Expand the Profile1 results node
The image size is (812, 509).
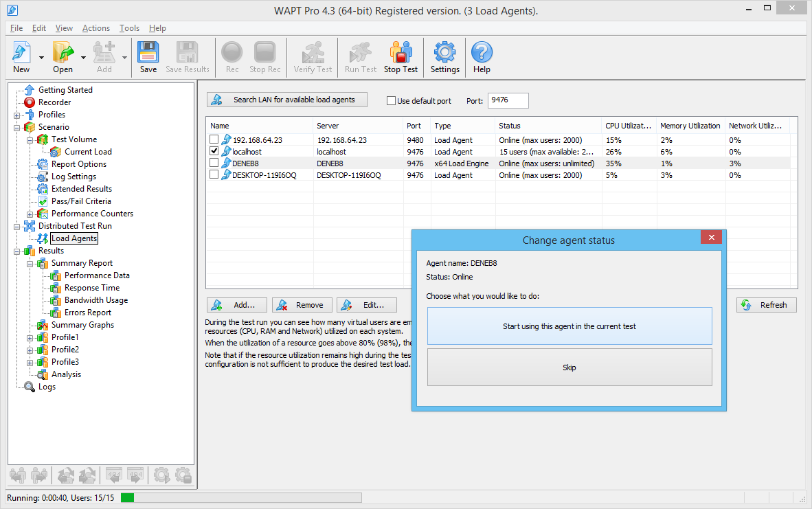pos(30,337)
